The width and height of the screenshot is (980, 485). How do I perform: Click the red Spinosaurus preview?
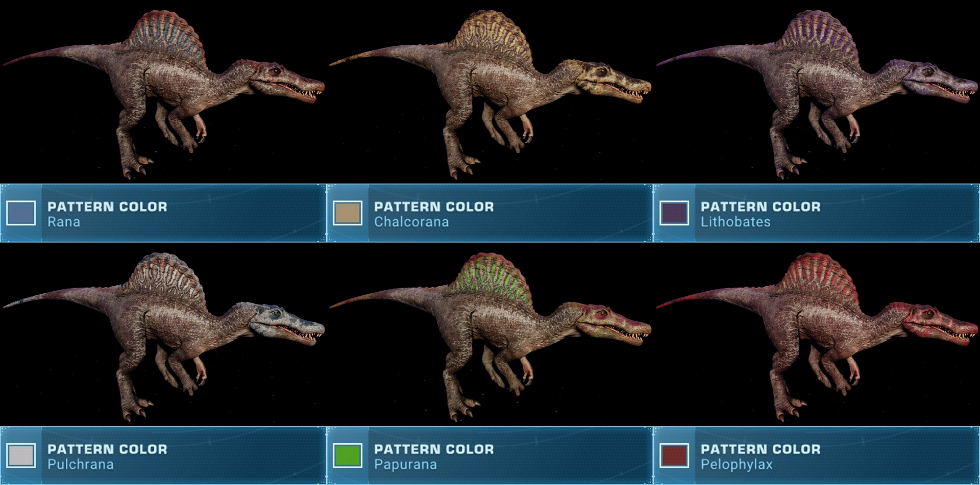tap(817, 337)
